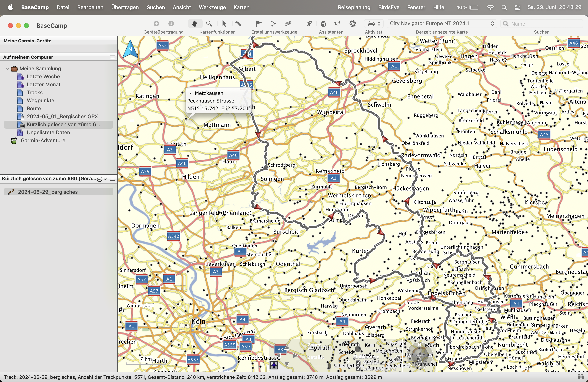Click the zoom minus button on overlay

coord(311,349)
